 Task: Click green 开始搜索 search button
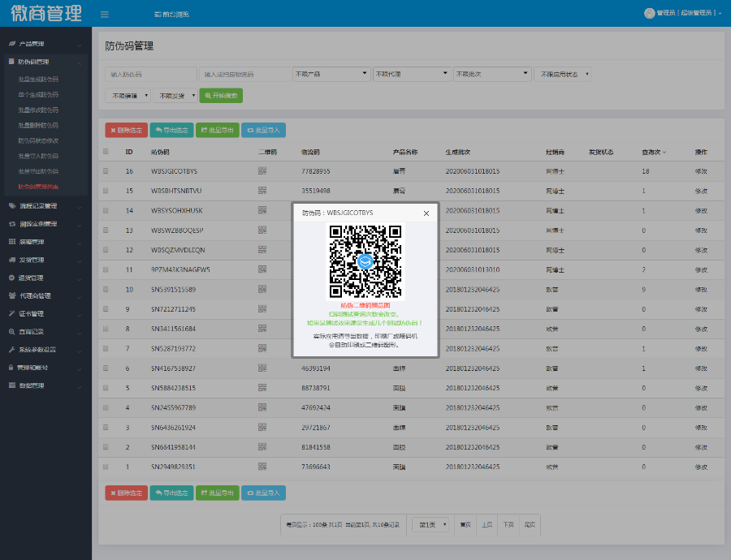(x=221, y=96)
